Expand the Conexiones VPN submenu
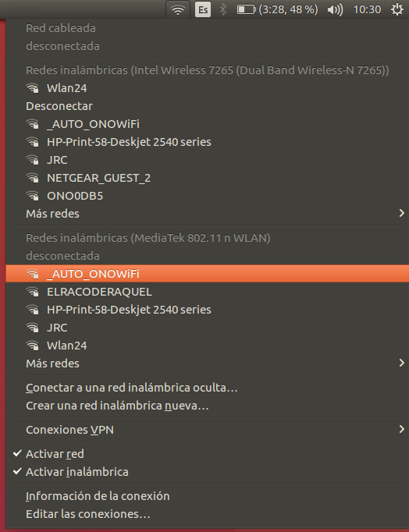409x532 pixels. coord(207,430)
